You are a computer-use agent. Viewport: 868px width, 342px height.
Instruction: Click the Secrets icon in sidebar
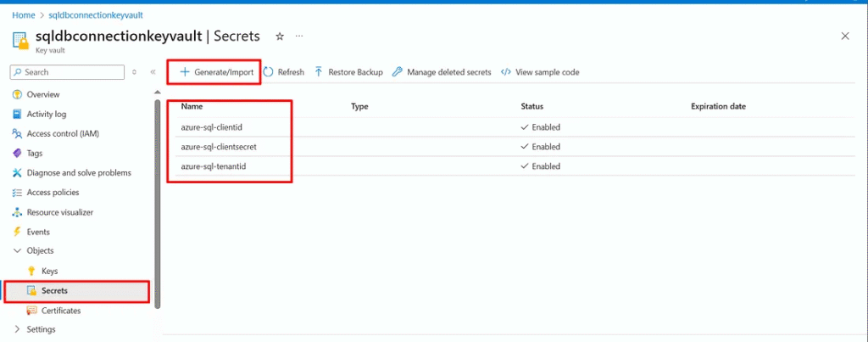click(x=31, y=291)
